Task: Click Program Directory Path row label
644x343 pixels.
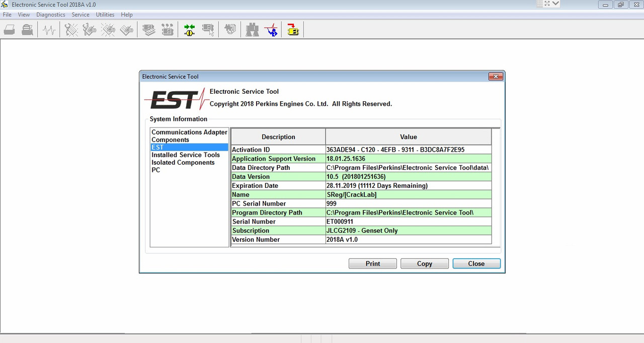Action: 278,213
